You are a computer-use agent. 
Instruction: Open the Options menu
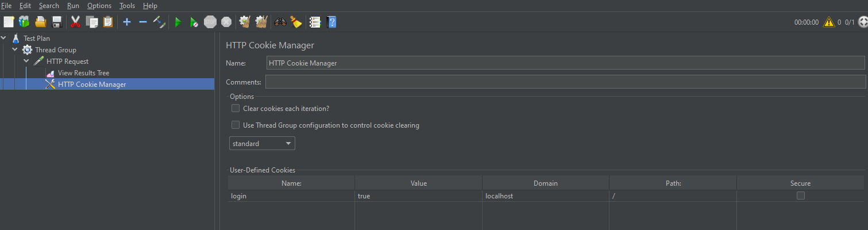pos(99,6)
